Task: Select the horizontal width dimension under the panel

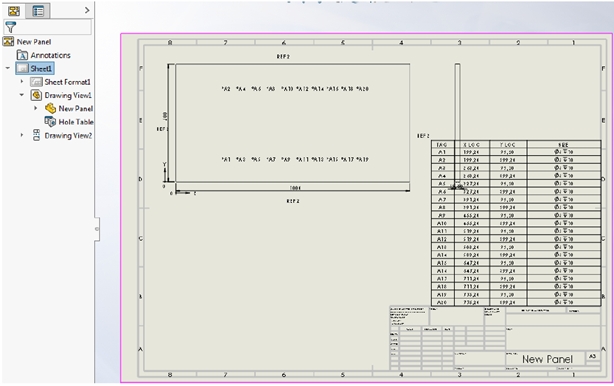Action: click(295, 188)
